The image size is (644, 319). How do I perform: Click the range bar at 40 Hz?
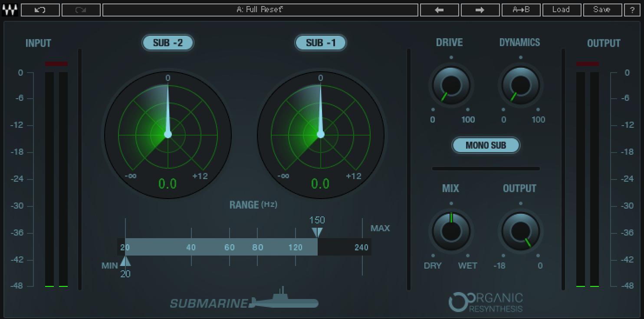(191, 247)
